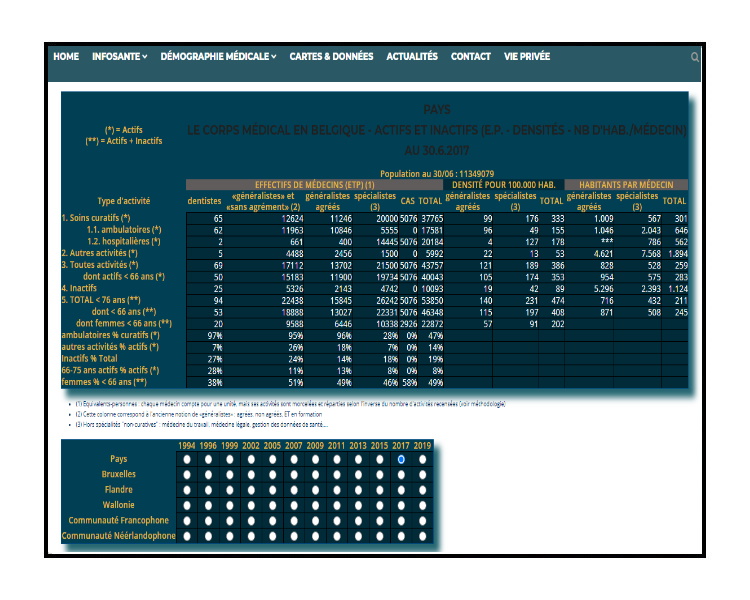750x600 pixels.
Task: Click value 22872 in dont femmes row
Action: 432,324
